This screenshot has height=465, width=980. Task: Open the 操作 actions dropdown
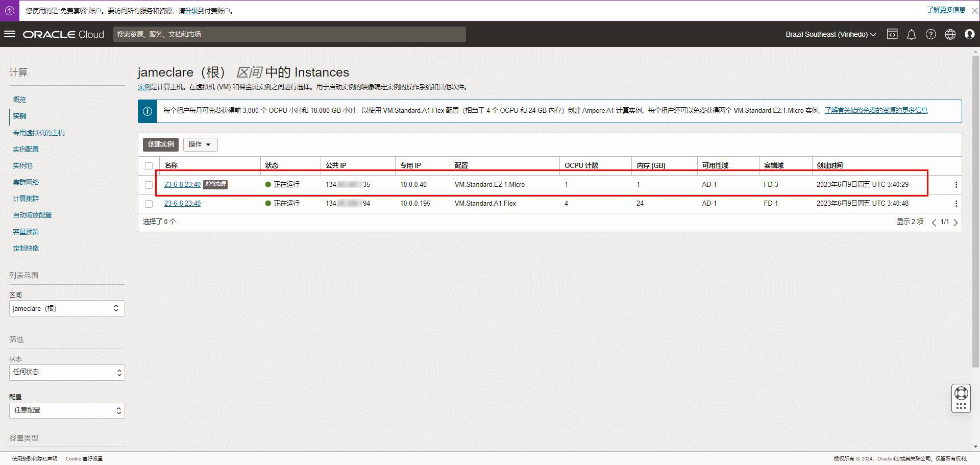(x=200, y=144)
